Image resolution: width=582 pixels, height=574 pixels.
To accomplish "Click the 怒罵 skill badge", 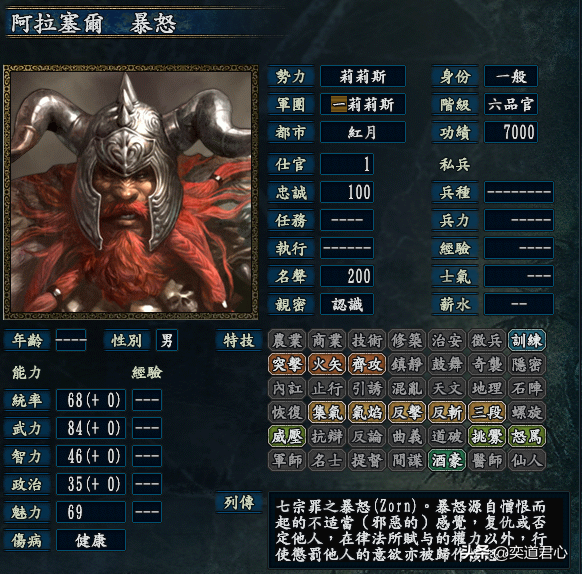I will 527,437.
